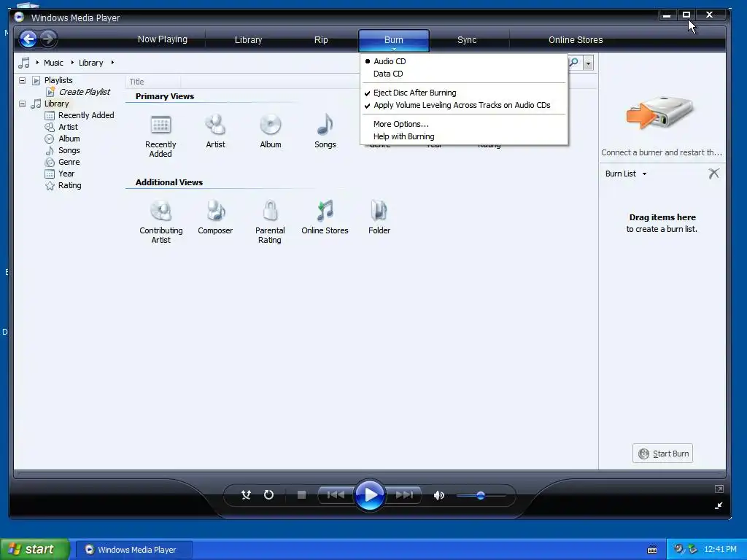This screenshot has width=747, height=560.
Task: Mute the volume speaker icon
Action: [x=438, y=495]
